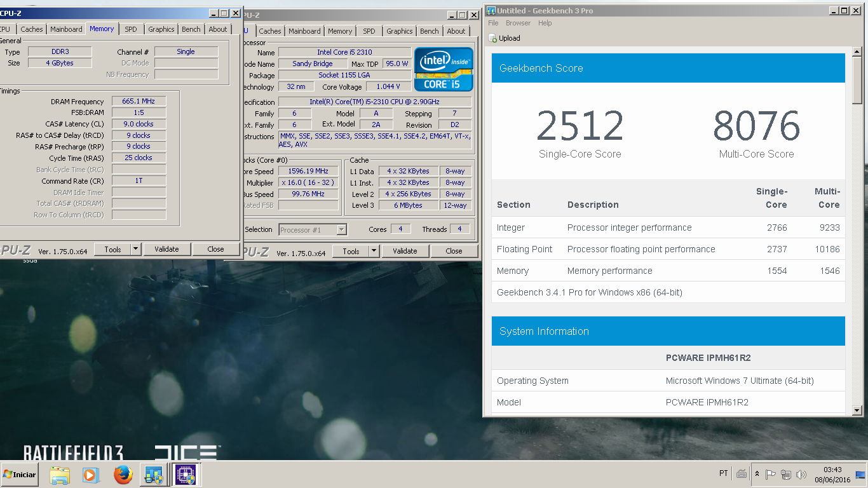Viewport: 868px width, 488px height.
Task: Select the Geekbench taskbar icon with shield
Action: click(x=154, y=475)
